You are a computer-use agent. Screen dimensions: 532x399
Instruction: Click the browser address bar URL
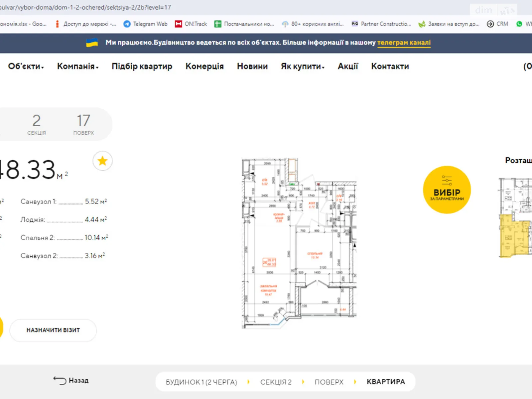(85, 7)
